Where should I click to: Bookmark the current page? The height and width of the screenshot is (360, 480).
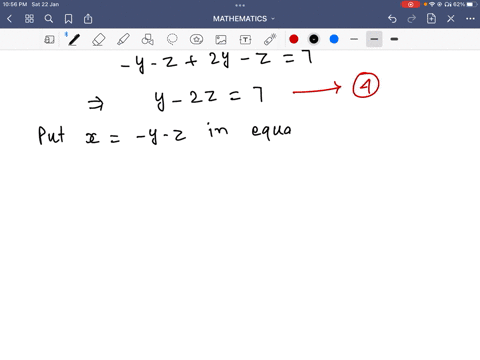tap(68, 19)
